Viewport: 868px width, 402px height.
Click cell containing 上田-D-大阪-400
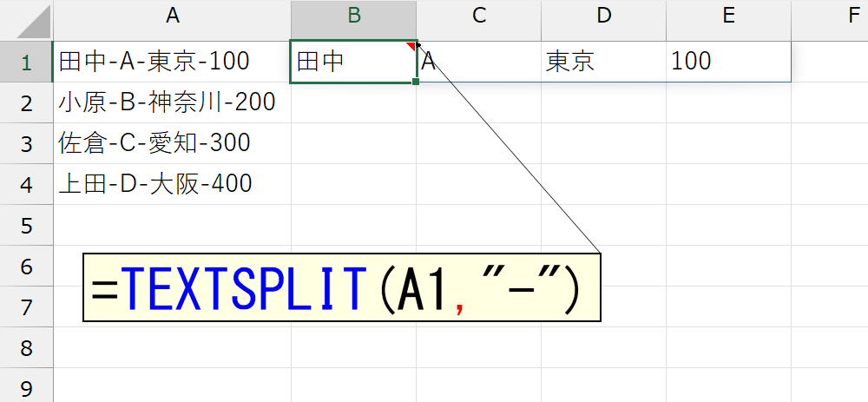(173, 184)
